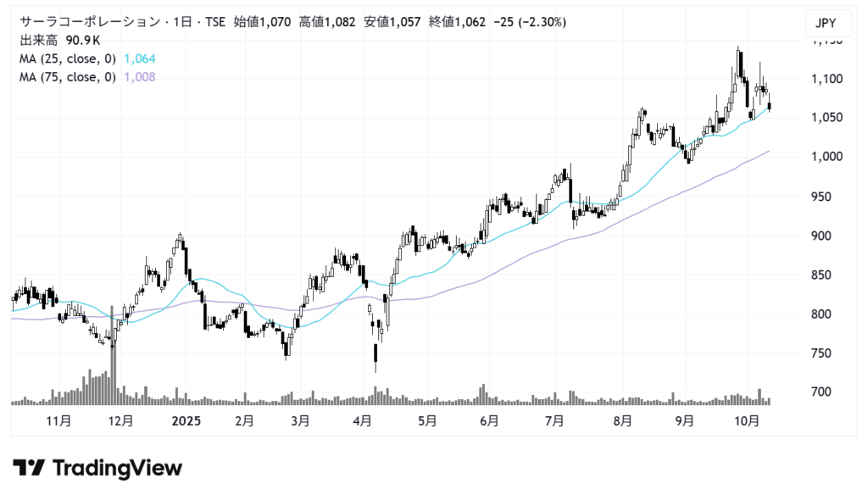Click the purple MA 75 value 1,008

click(x=140, y=77)
